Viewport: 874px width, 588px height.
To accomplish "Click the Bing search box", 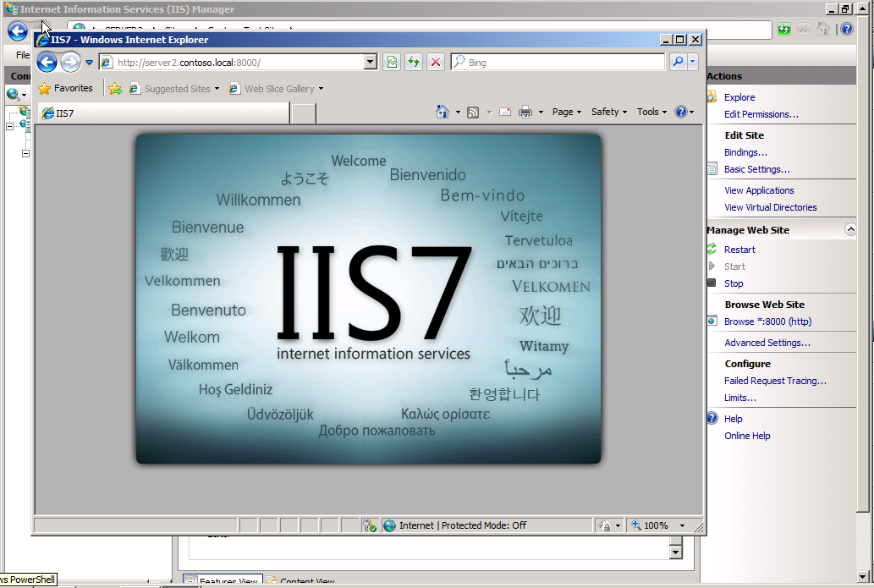I will pyautogui.click(x=558, y=63).
